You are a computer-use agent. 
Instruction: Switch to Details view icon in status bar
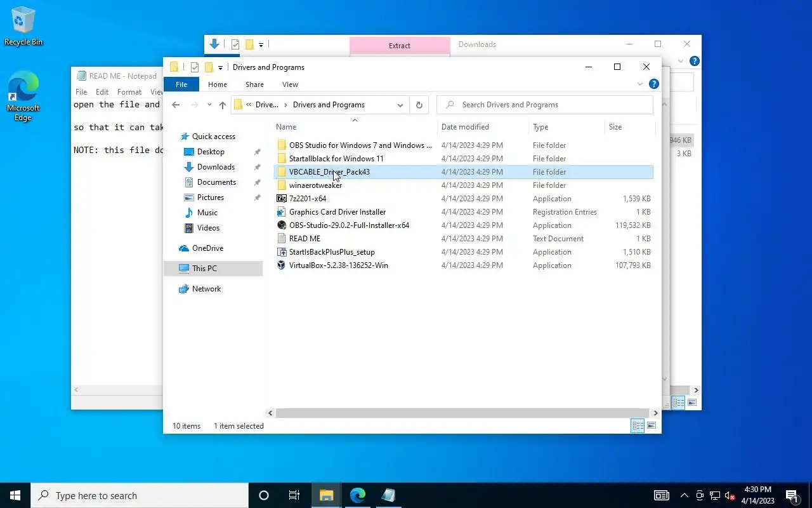click(638, 426)
